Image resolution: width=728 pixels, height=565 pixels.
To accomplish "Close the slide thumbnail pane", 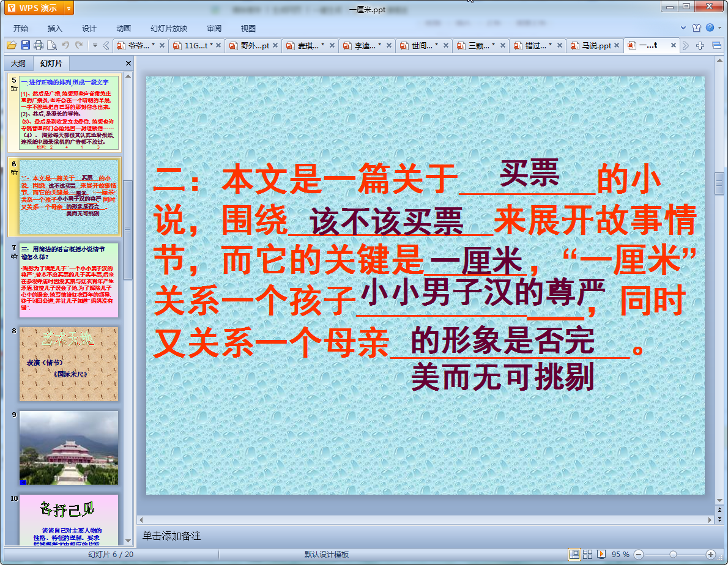I will tap(128, 63).
